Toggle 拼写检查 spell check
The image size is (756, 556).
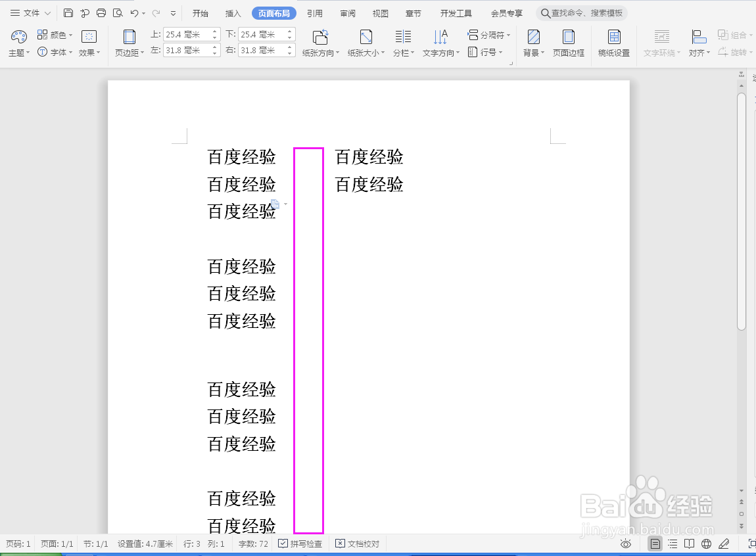(300, 544)
